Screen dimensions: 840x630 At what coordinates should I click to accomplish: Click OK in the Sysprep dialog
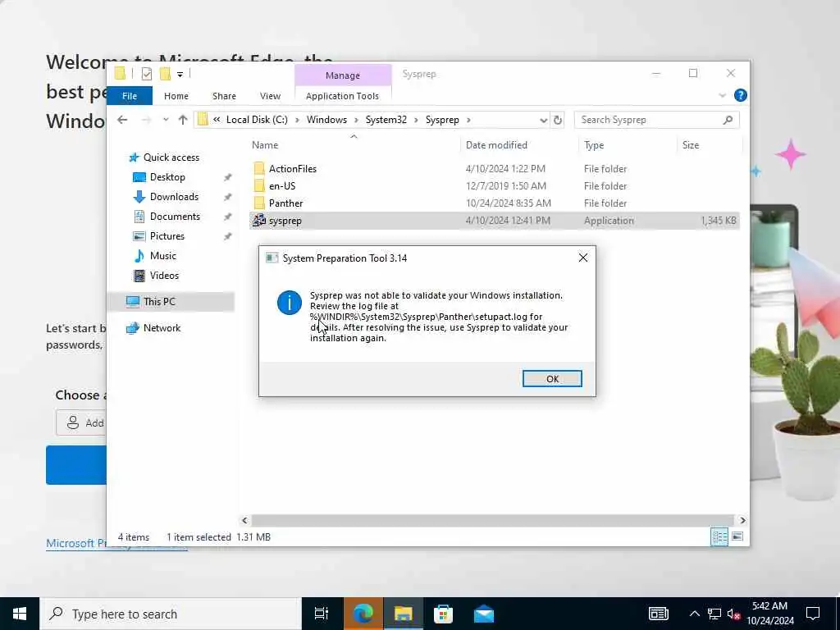(x=552, y=379)
